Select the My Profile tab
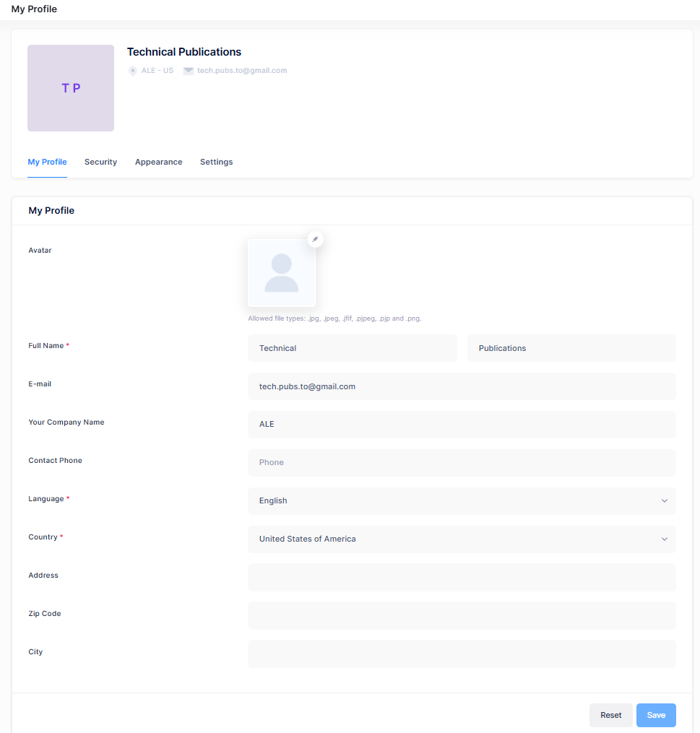This screenshot has width=700, height=733. (x=47, y=162)
